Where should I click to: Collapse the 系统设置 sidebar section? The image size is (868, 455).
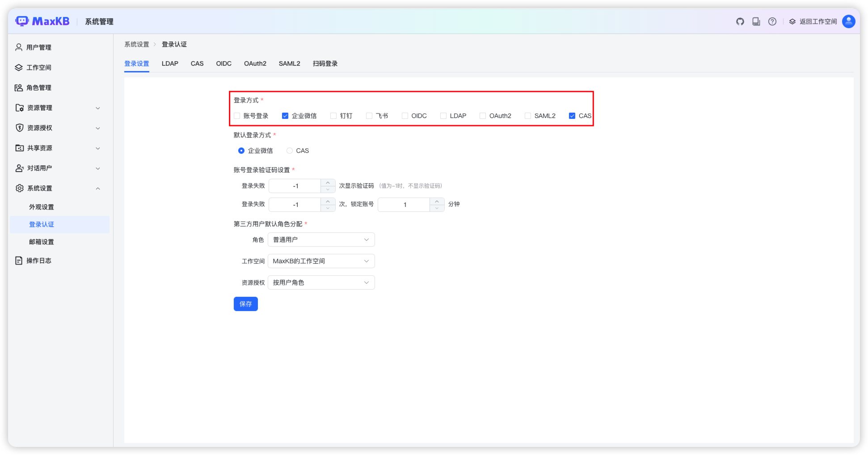click(x=98, y=188)
